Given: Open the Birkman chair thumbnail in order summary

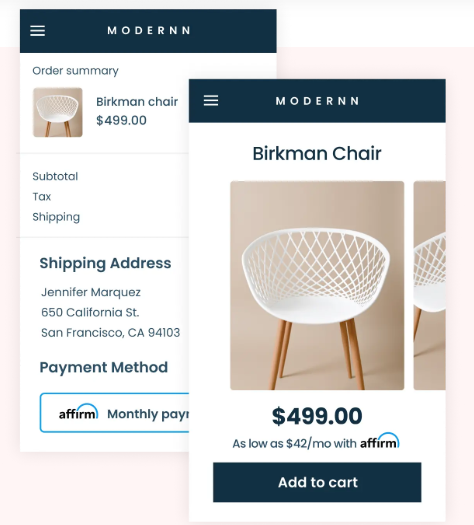Looking at the screenshot, I should tap(58, 112).
